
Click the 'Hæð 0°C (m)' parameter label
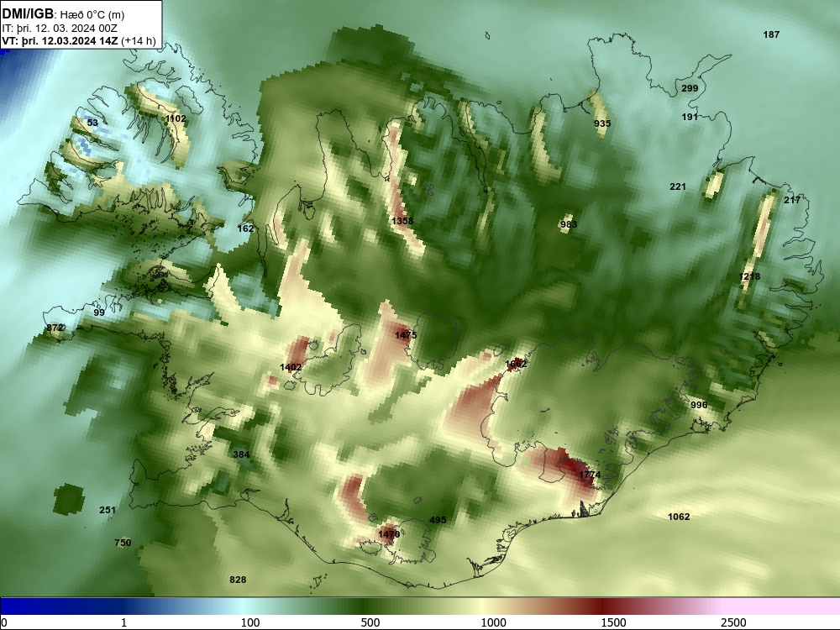pyautogui.click(x=92, y=15)
